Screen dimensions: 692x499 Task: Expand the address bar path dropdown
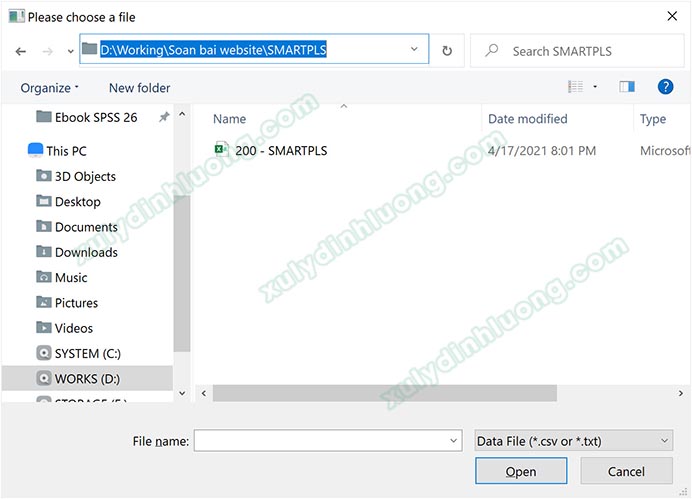pos(414,49)
